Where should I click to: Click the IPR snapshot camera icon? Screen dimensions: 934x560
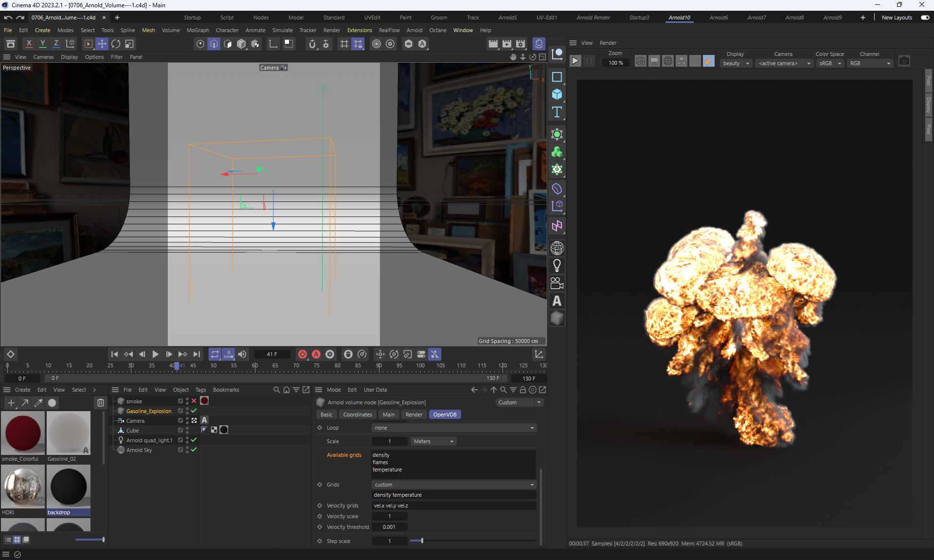[904, 61]
